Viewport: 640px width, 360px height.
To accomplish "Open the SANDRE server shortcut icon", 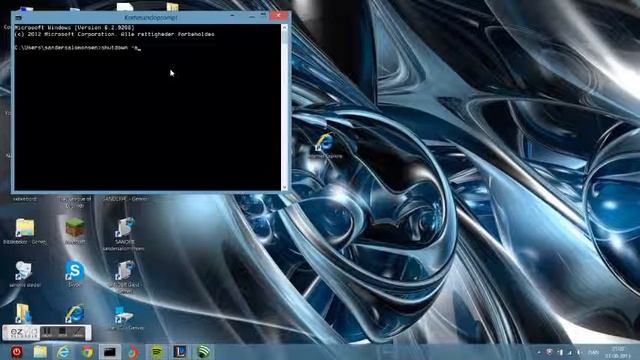I will click(x=124, y=228).
